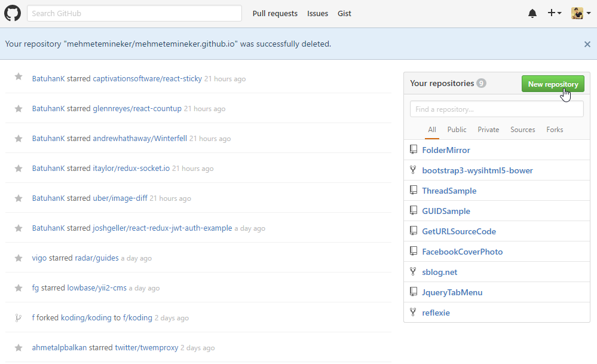Open joshgeller/react-redux-jwt-auth-example link

pyautogui.click(x=162, y=228)
